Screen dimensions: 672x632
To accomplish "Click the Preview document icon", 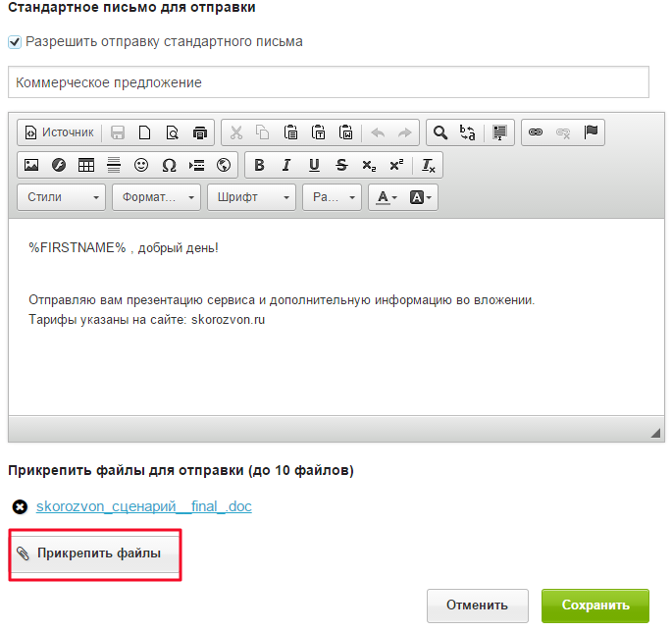I will 173,132.
